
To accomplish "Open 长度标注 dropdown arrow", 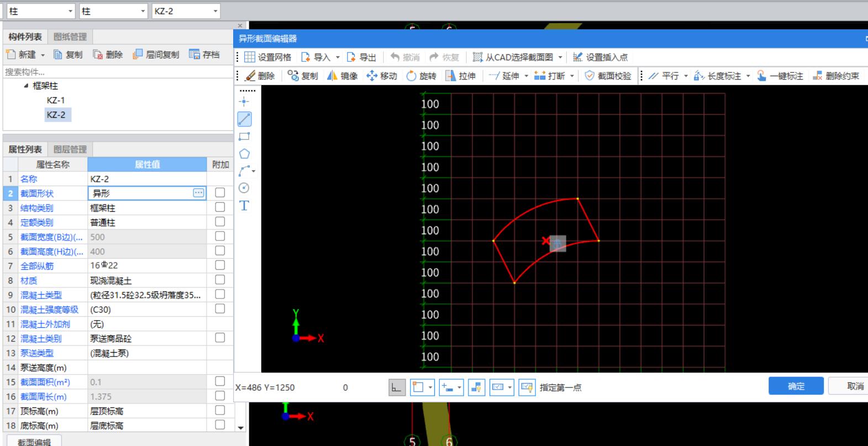I will coord(748,76).
